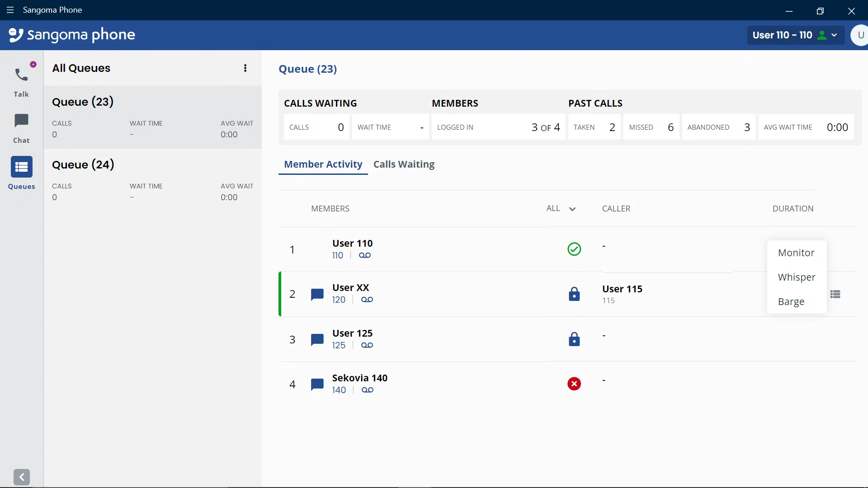868x488 pixels.
Task: Click voicemail icon for User 125
Action: coord(367,345)
